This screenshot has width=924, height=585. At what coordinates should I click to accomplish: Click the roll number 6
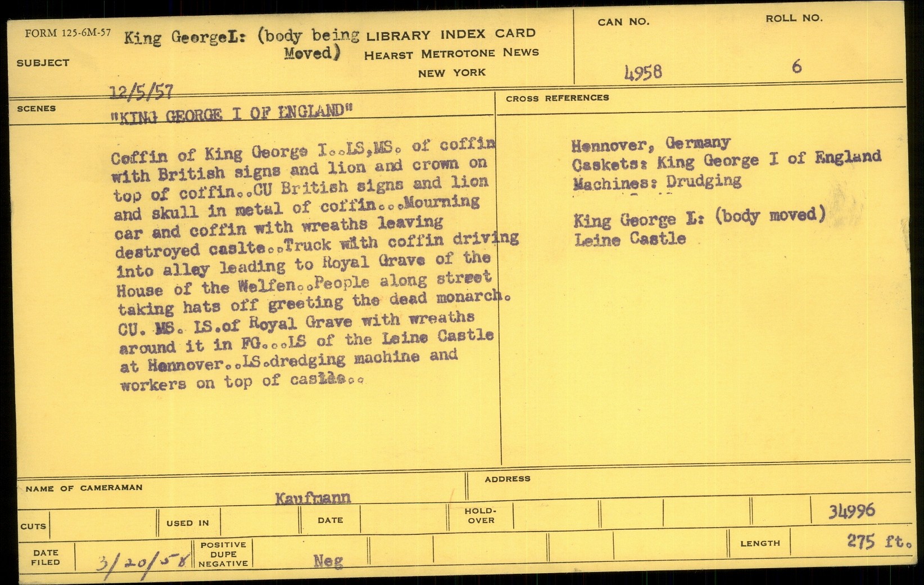coord(796,67)
